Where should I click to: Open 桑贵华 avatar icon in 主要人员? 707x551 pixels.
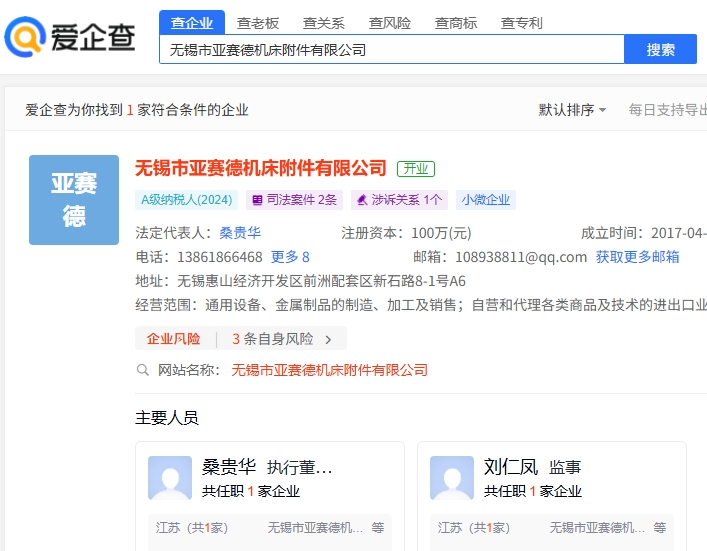click(170, 478)
